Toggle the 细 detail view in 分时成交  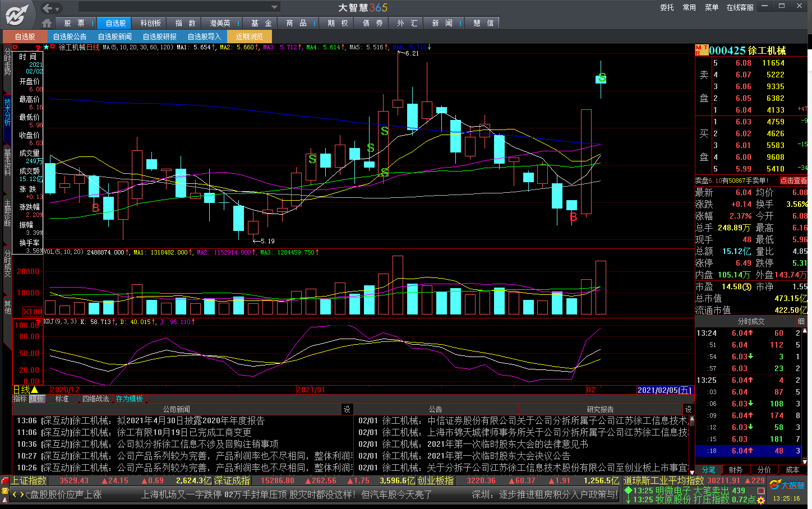[x=801, y=321]
